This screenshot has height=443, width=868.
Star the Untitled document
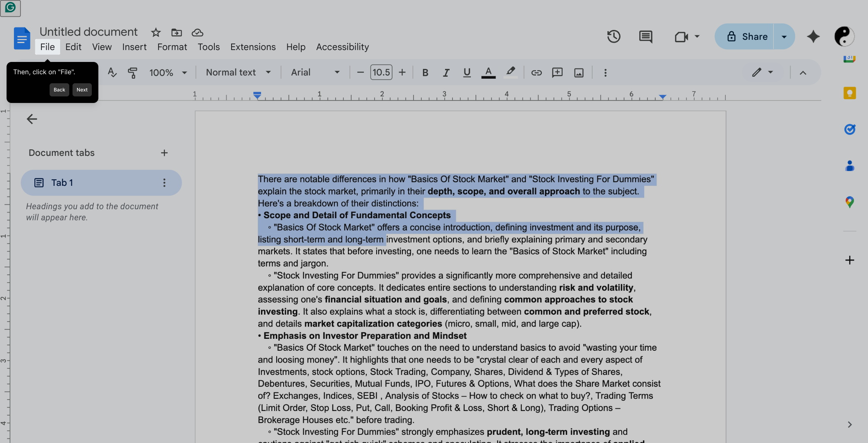tap(156, 32)
